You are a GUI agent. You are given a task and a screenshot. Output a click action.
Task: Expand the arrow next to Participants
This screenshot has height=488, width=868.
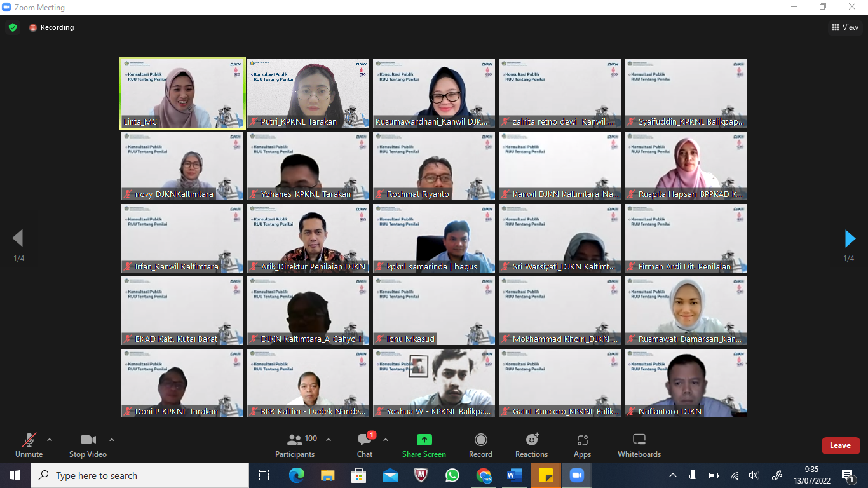pos(329,440)
